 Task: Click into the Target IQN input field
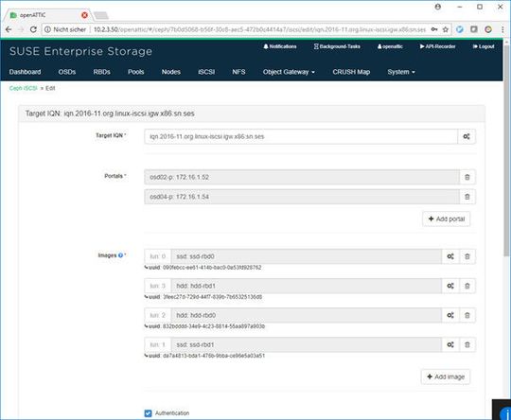[301, 136]
